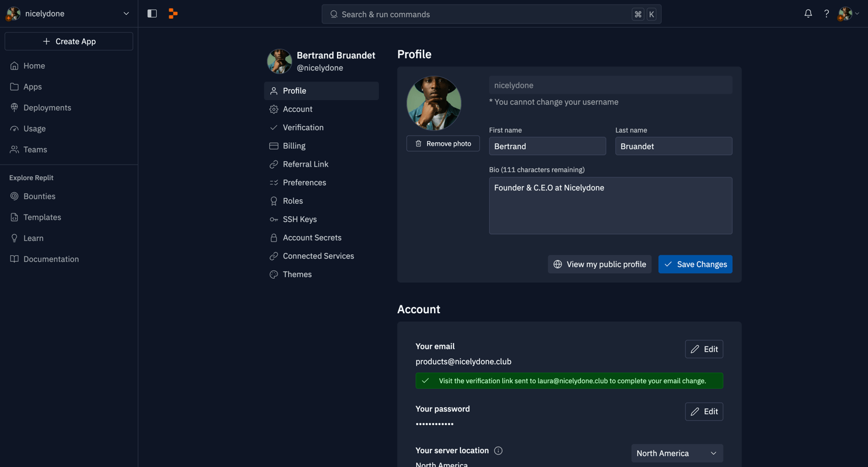Click the large profile photo
The height and width of the screenshot is (467, 868).
434,103
